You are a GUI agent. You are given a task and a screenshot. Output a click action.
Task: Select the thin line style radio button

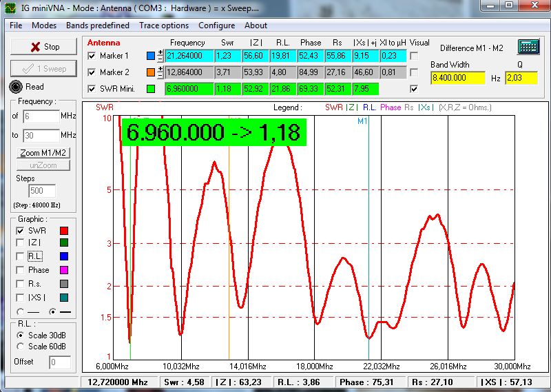(20, 312)
